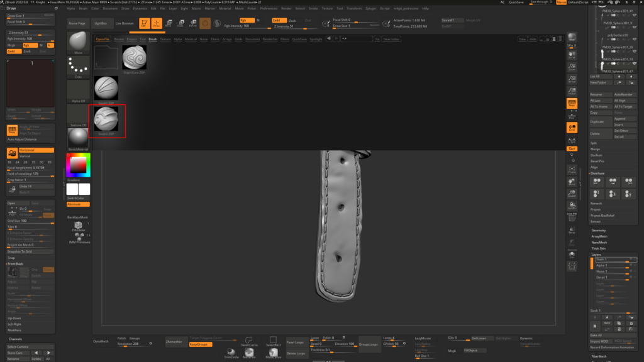Open the Move brush thumbnail selector
644x362 pixels.
coord(78,42)
